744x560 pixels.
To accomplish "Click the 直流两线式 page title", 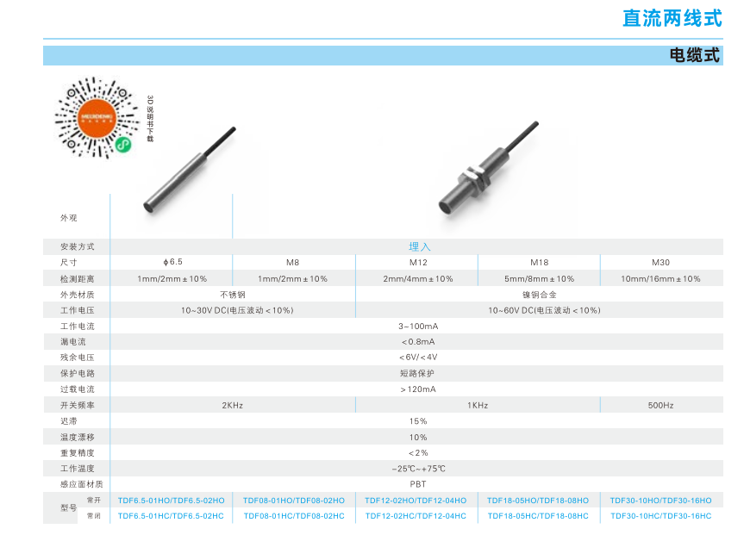I will [672, 18].
